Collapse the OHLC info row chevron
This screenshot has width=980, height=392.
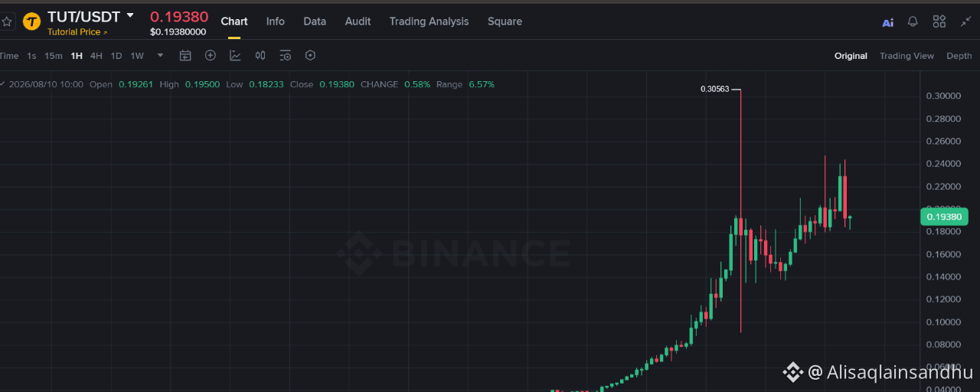(x=2, y=84)
